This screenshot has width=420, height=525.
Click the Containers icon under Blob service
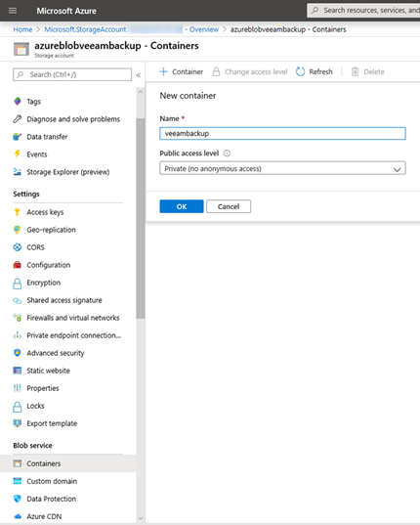point(17,463)
